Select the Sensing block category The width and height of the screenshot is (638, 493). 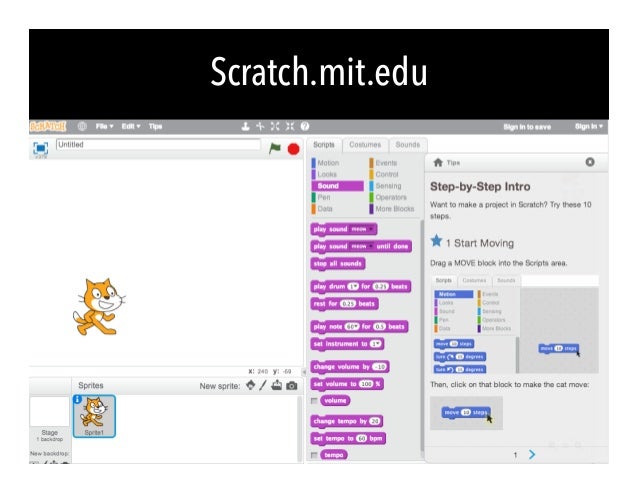[x=385, y=186]
